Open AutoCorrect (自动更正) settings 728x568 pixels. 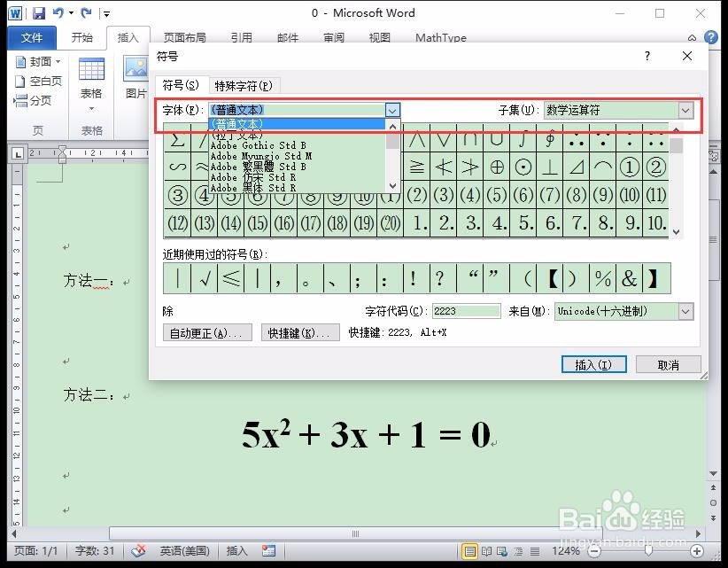point(207,333)
